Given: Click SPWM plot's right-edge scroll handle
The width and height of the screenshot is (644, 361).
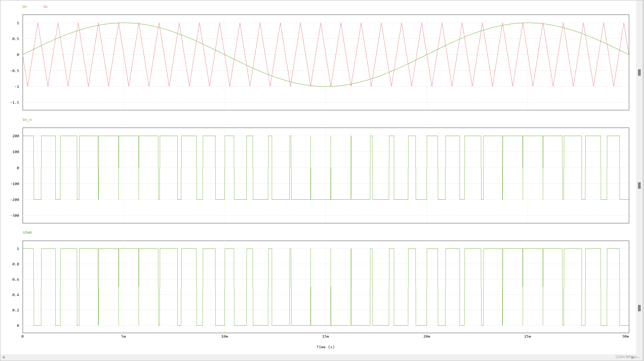Looking at the screenshot, I should pyautogui.click(x=639, y=308).
